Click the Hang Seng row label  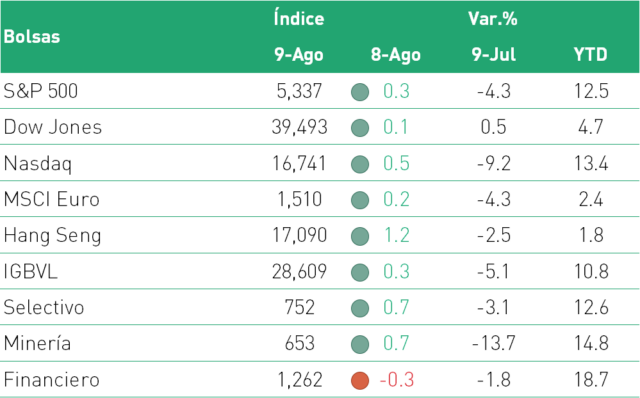(52, 236)
